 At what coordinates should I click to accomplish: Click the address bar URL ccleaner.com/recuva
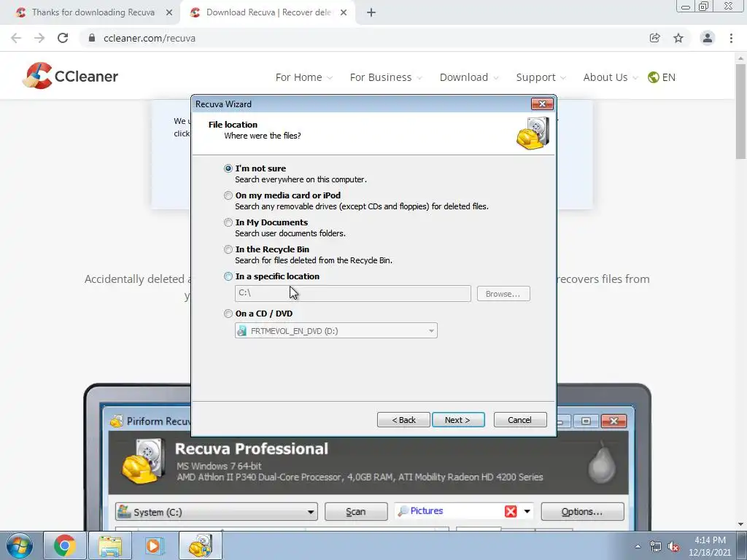coord(150,38)
